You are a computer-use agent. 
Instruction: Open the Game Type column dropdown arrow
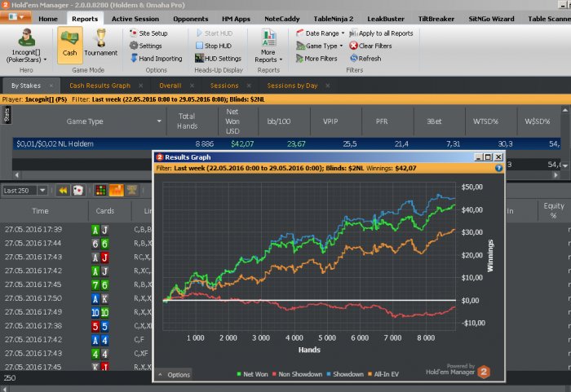[x=159, y=121]
